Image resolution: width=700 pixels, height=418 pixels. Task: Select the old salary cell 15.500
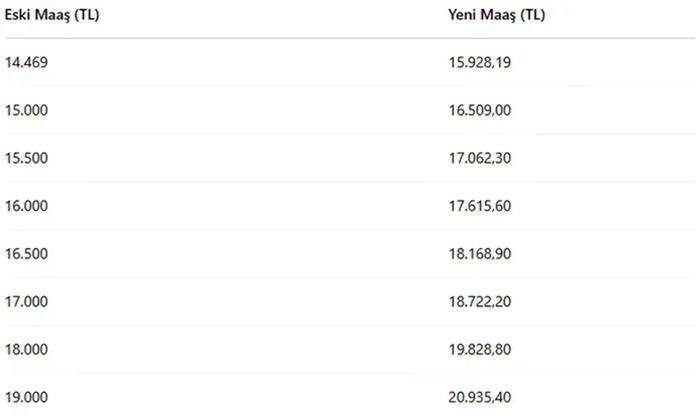(26, 158)
